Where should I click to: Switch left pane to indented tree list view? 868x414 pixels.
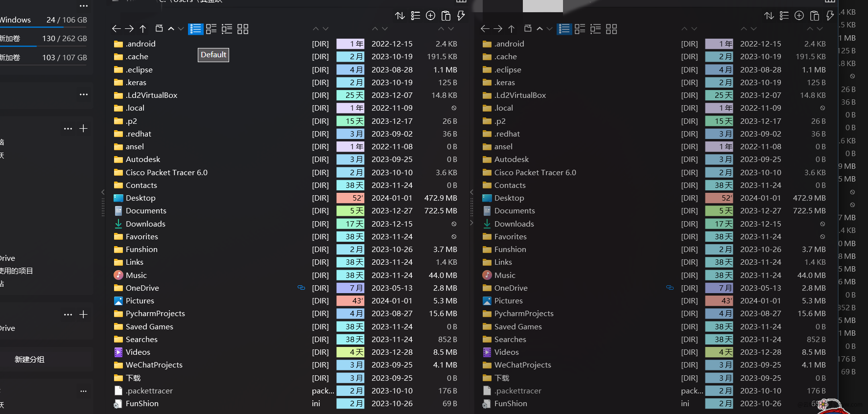pos(227,29)
